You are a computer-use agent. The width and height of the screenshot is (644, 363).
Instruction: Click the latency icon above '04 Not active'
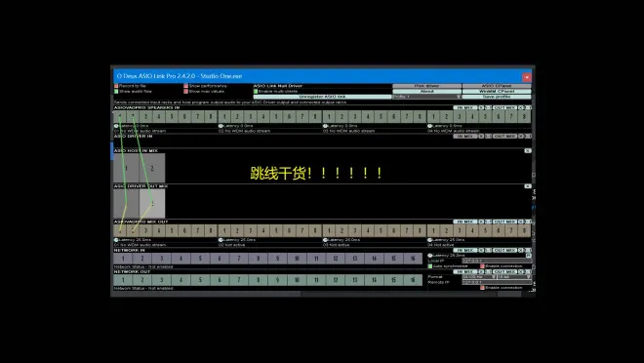point(430,240)
